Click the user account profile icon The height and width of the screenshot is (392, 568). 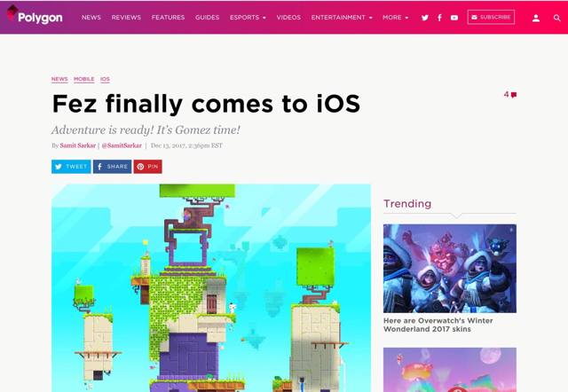pyautogui.click(x=536, y=18)
